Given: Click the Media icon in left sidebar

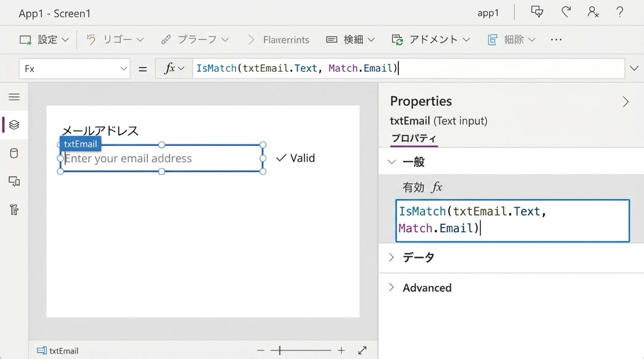Looking at the screenshot, I should [14, 181].
